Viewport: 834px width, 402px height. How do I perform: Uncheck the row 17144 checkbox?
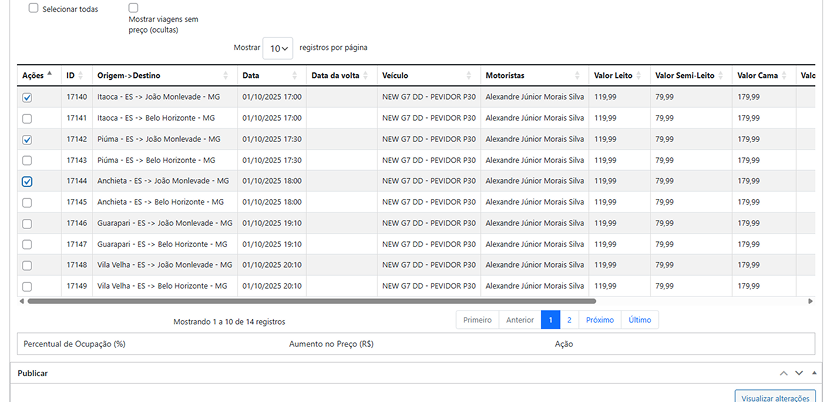pos(27,181)
